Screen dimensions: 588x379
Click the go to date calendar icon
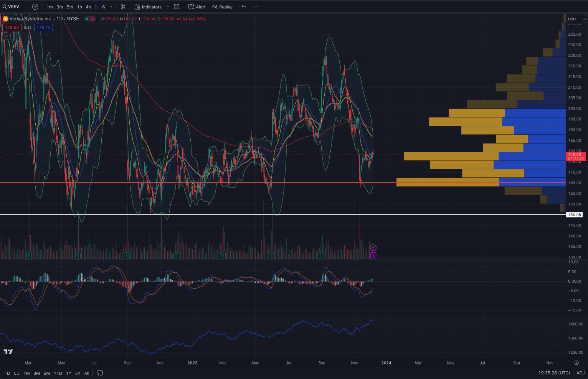click(x=100, y=373)
